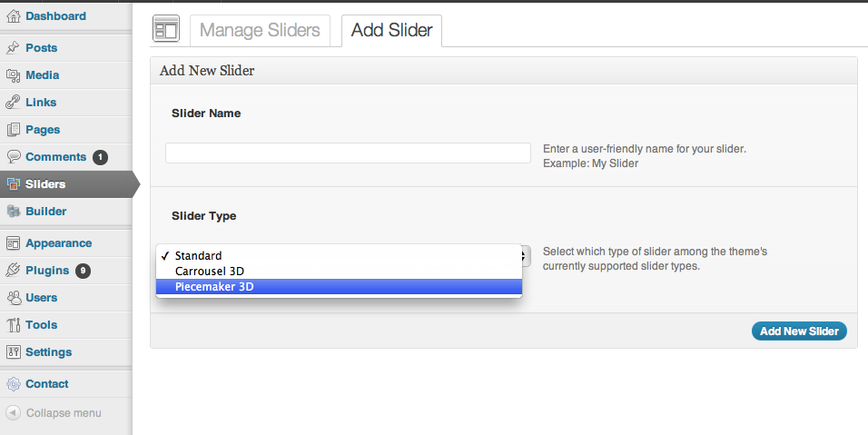Click the Tools wrench icon

(x=14, y=325)
